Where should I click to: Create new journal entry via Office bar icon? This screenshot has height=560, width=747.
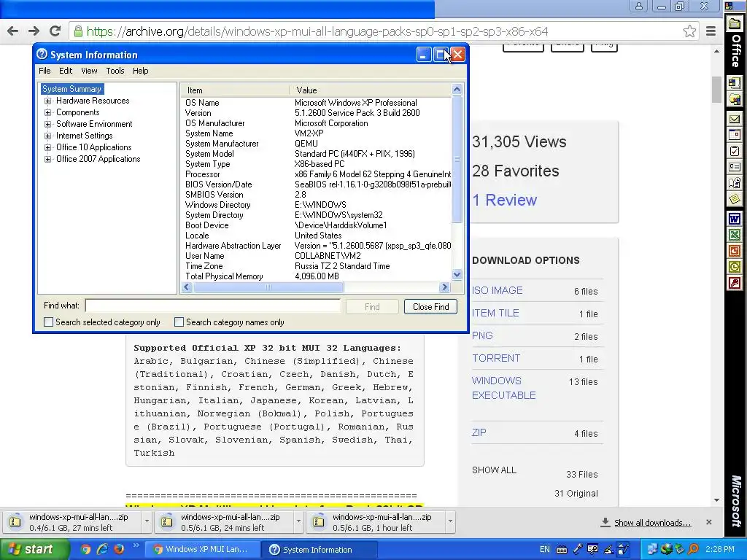point(735,183)
